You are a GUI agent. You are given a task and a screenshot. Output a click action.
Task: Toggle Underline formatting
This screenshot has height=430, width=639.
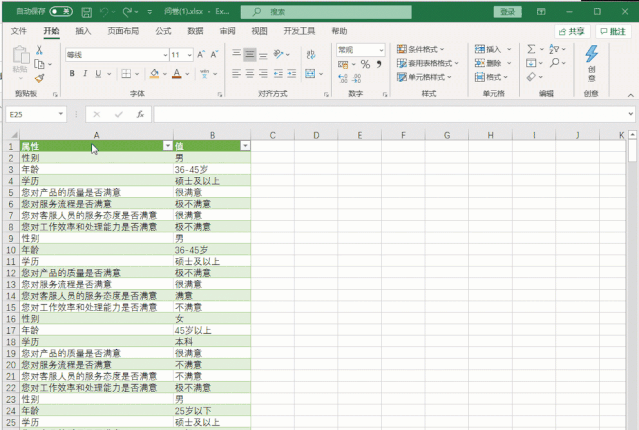[x=98, y=73]
